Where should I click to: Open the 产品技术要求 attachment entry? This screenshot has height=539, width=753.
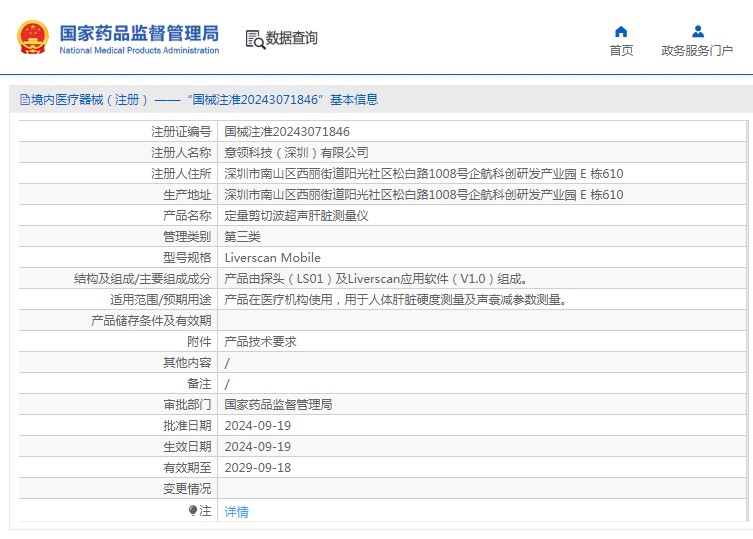(261, 342)
